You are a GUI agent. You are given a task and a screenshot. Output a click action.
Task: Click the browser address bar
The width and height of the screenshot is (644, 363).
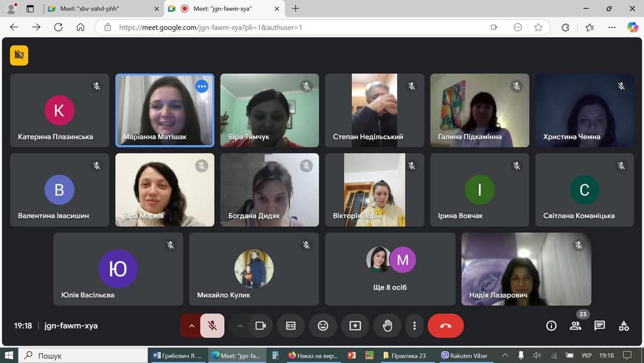coord(298,27)
